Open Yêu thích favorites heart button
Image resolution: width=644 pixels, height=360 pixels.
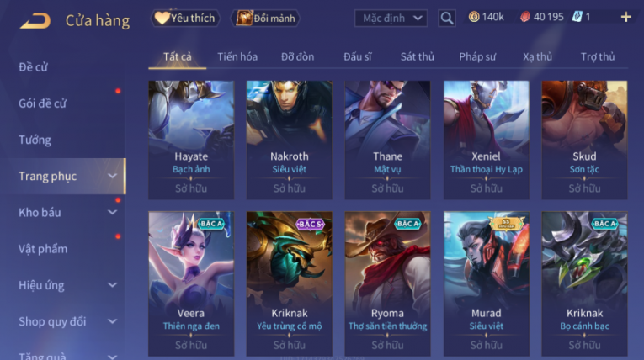click(x=185, y=18)
